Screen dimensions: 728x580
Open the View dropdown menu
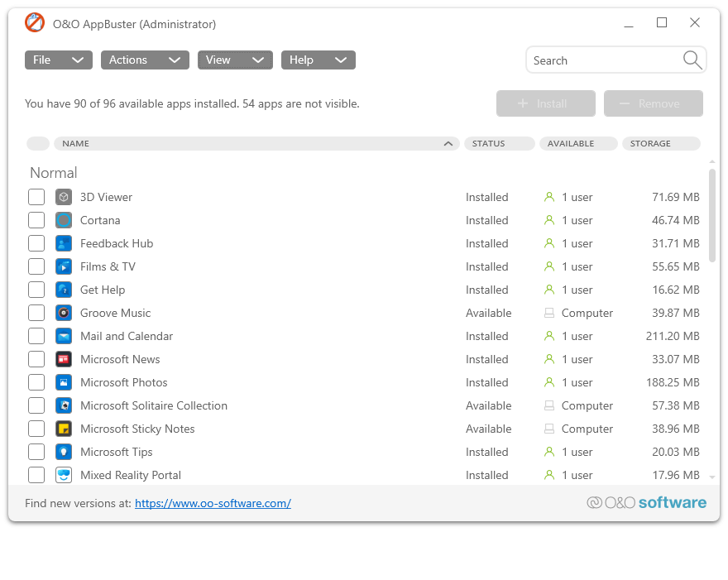point(235,60)
